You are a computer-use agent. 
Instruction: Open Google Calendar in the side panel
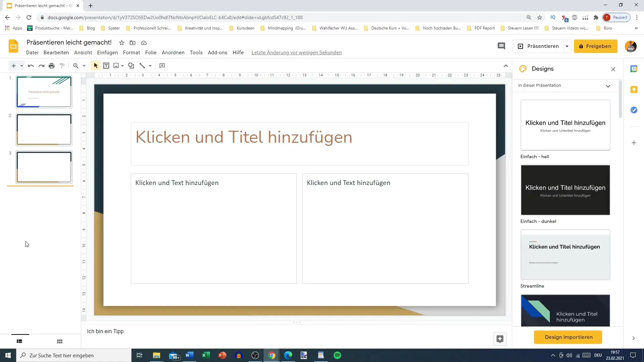(x=634, y=69)
